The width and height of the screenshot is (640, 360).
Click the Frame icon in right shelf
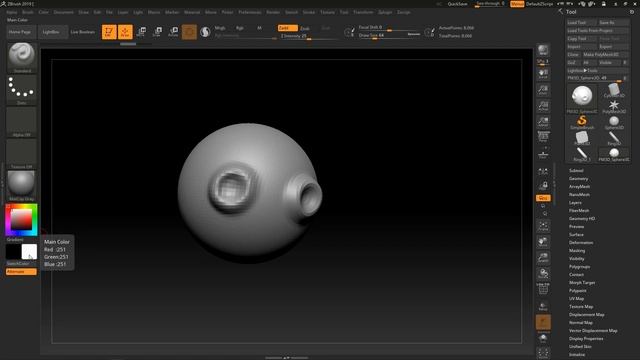pos(543,226)
